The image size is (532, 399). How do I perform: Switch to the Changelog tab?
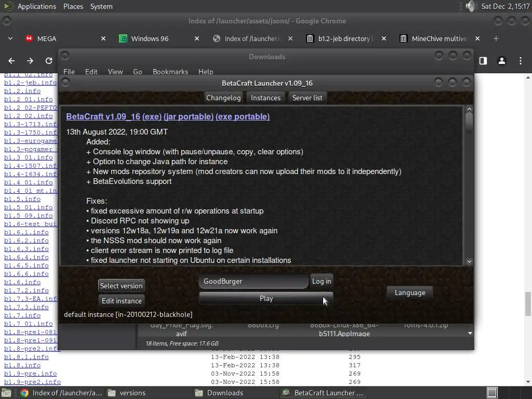click(223, 98)
